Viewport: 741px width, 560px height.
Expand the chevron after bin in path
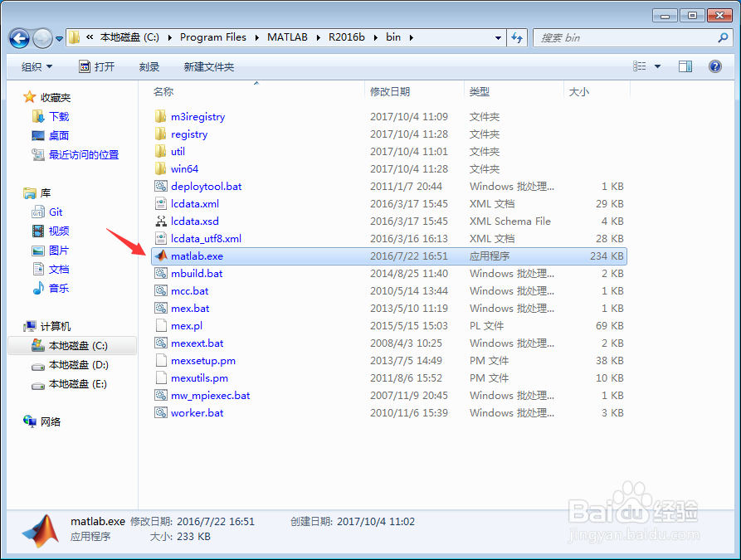411,38
